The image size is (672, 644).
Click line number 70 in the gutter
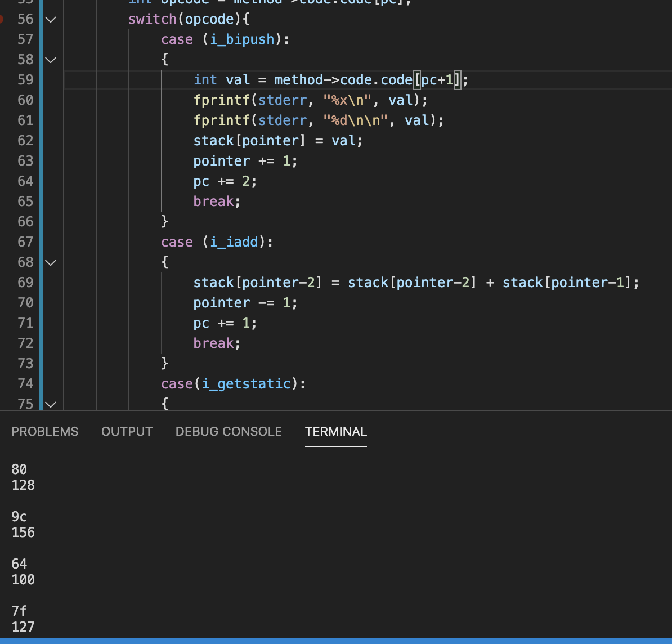(x=25, y=303)
